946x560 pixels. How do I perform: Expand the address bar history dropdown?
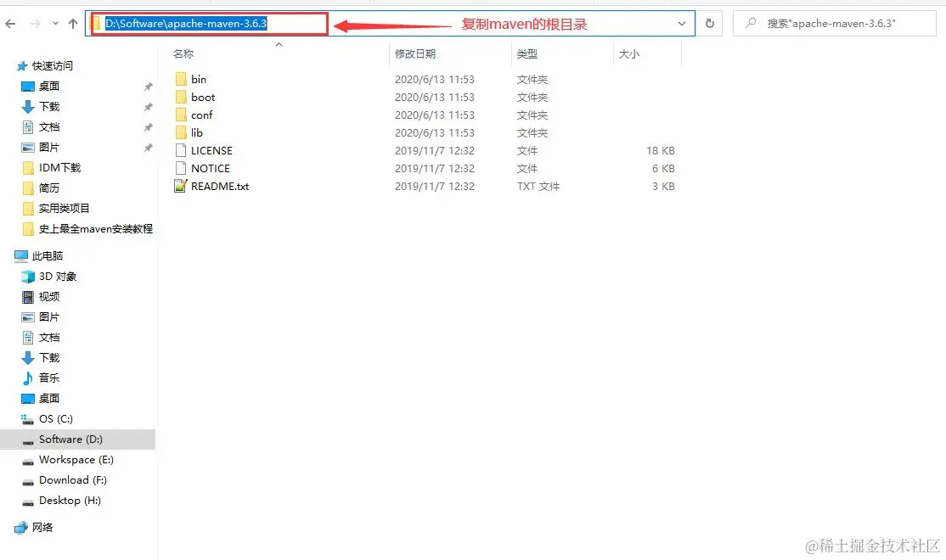tap(682, 24)
